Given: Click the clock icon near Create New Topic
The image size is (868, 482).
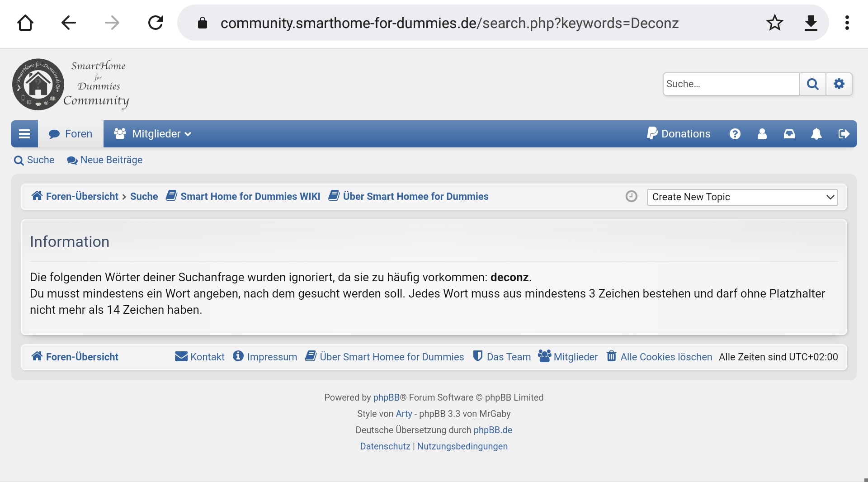Looking at the screenshot, I should pos(631,196).
